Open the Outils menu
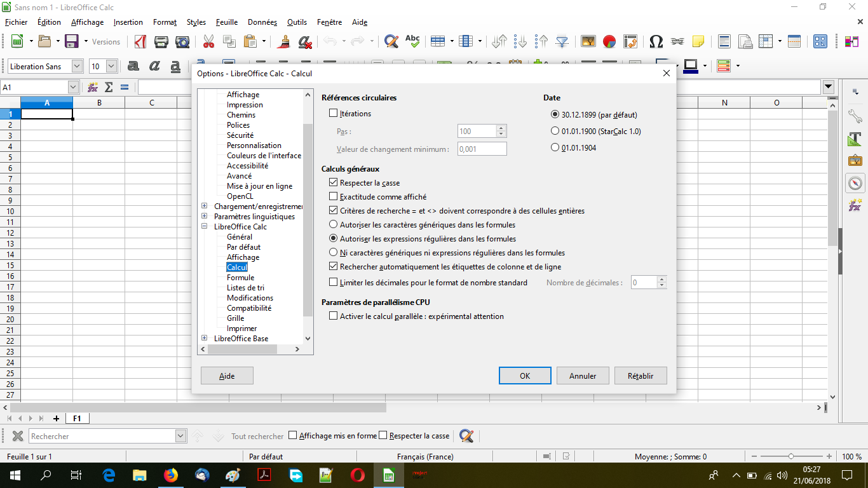The height and width of the screenshot is (488, 868). [297, 22]
